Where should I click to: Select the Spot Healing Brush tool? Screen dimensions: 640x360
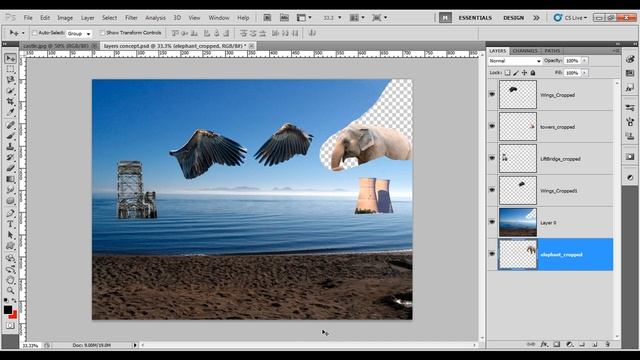tap(10, 125)
